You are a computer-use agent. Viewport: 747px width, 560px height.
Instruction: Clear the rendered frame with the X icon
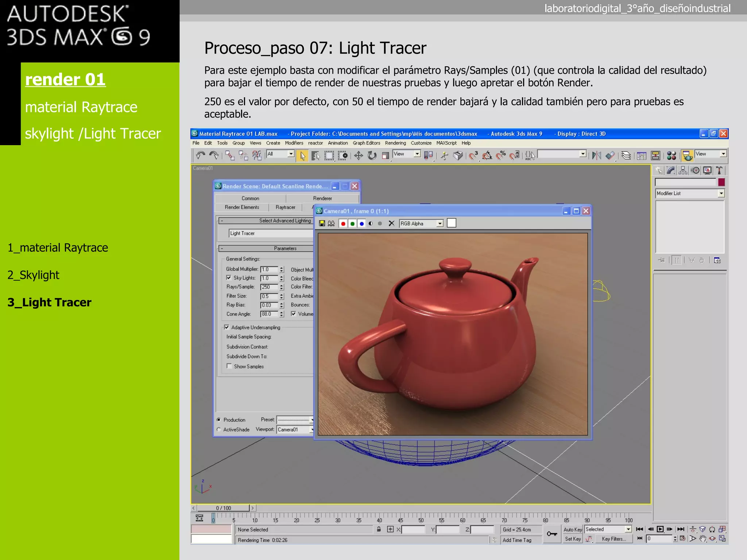(391, 223)
